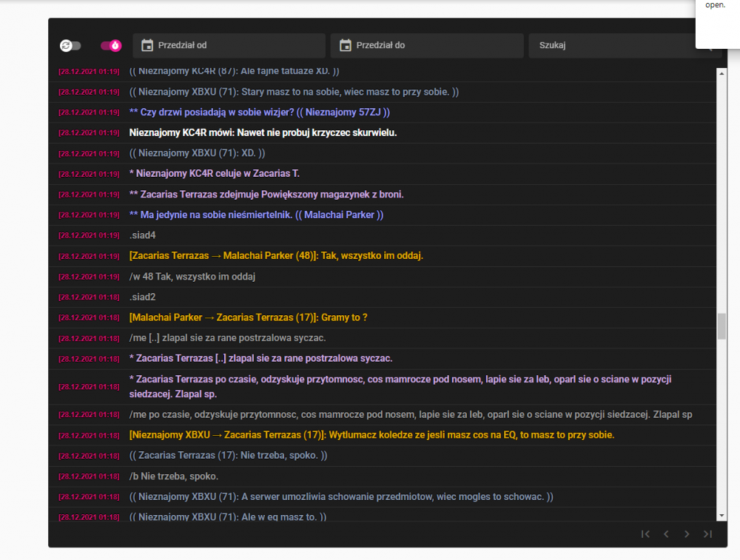Click the '(( Nieznajomy XBXU (71): XD. ))' line
740x560 pixels.
(197, 153)
